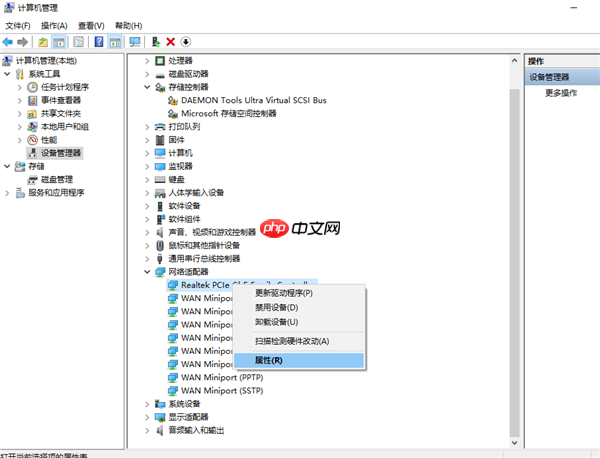Click the 通用串行总线控制器 USB icon
This screenshot has height=458, width=600.
[160, 259]
